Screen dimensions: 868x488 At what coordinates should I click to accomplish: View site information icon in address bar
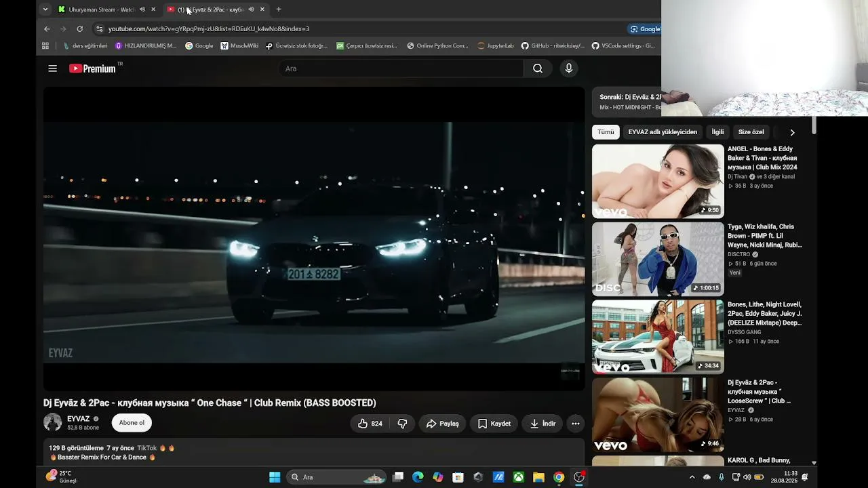(100, 29)
